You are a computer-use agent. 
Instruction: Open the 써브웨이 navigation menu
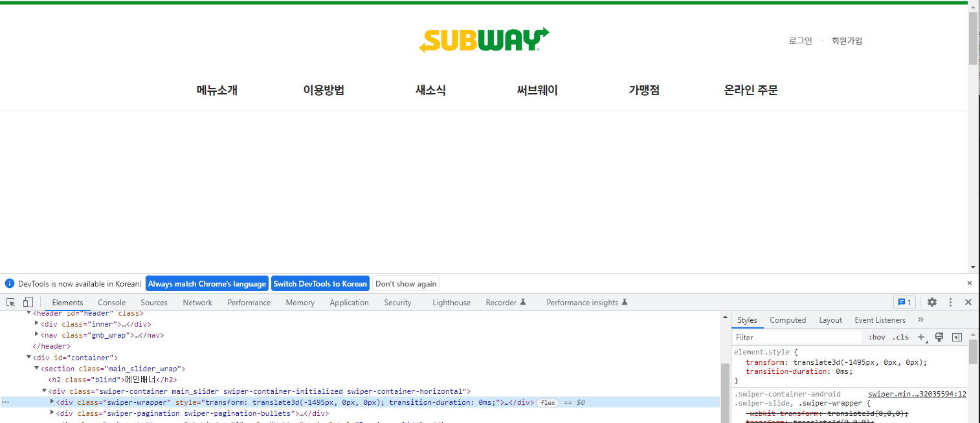click(537, 91)
